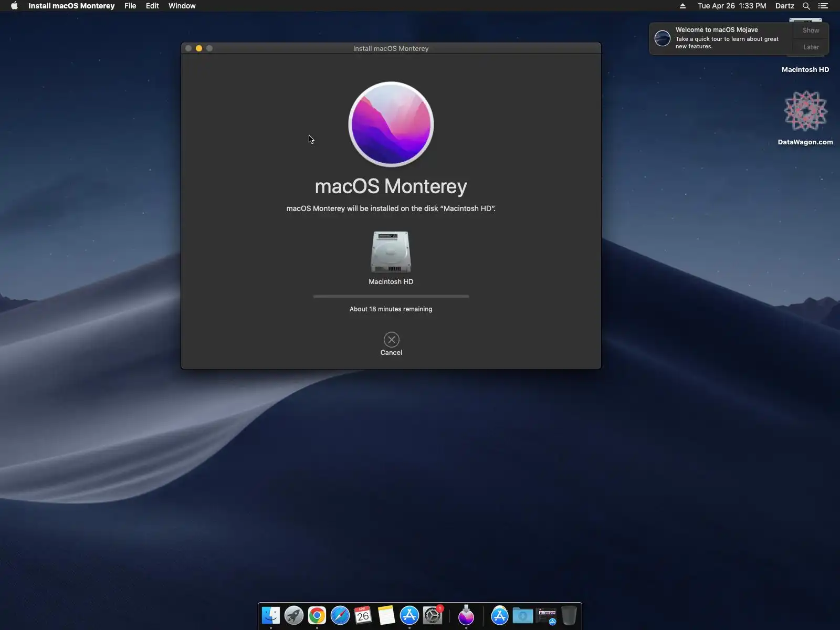The width and height of the screenshot is (840, 630).
Task: Click the Install macOS Monterey dock icon
Action: [466, 615]
